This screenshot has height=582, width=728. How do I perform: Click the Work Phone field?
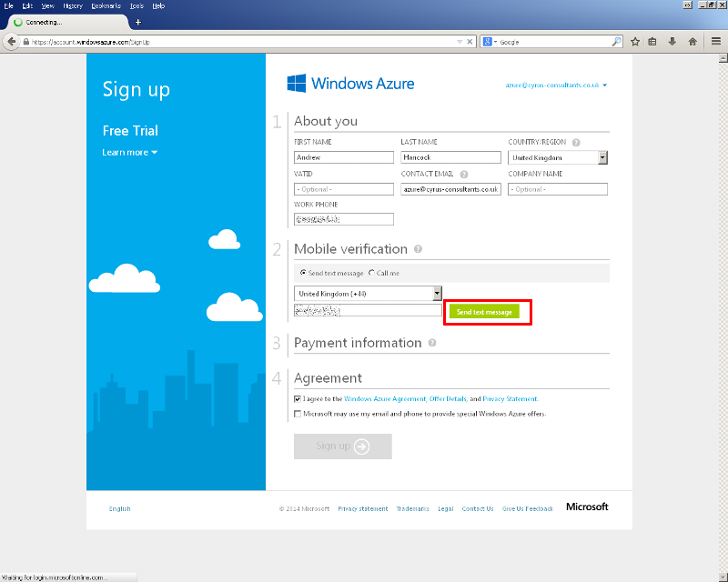[x=344, y=219]
